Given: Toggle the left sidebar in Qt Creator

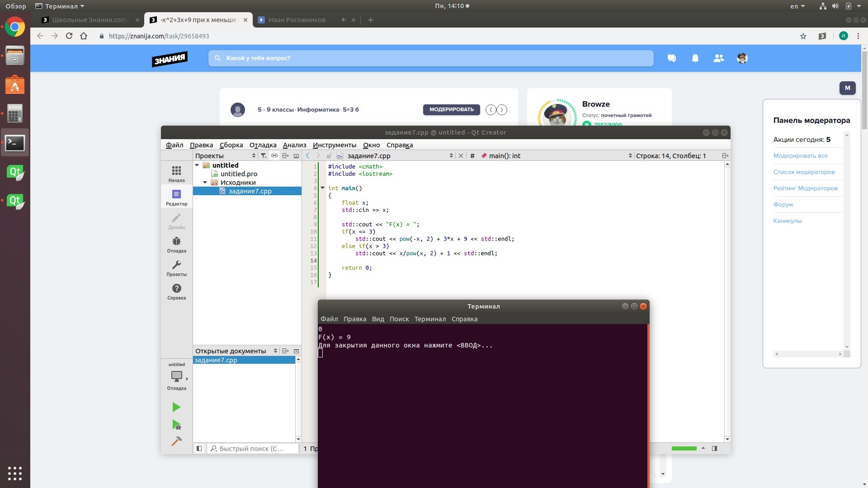Looking at the screenshot, I should coord(199,448).
